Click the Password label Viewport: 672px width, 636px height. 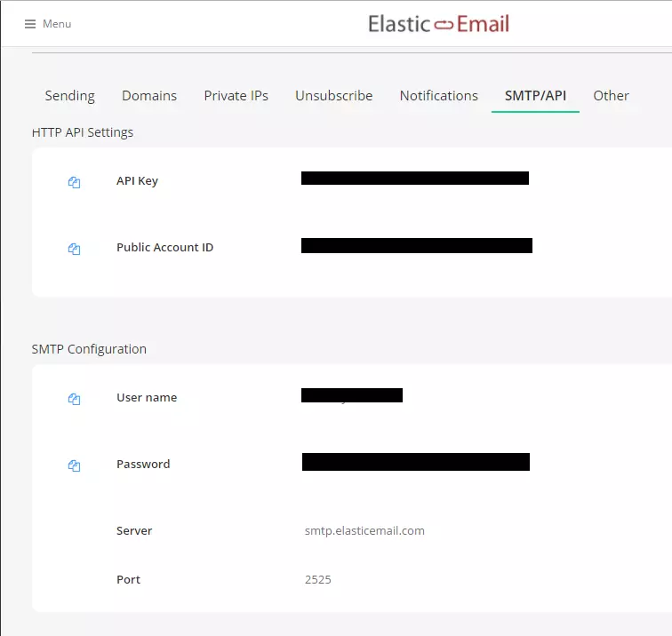click(x=143, y=464)
